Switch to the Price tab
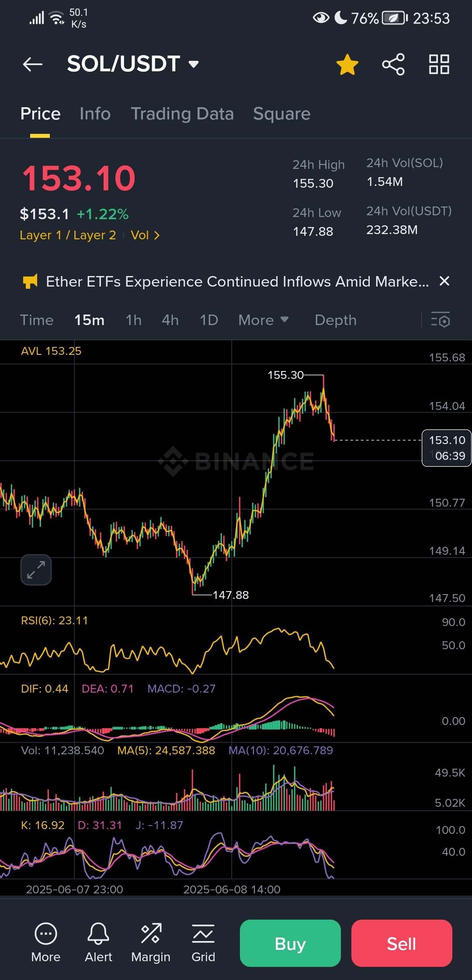This screenshot has width=472, height=980. (40, 114)
